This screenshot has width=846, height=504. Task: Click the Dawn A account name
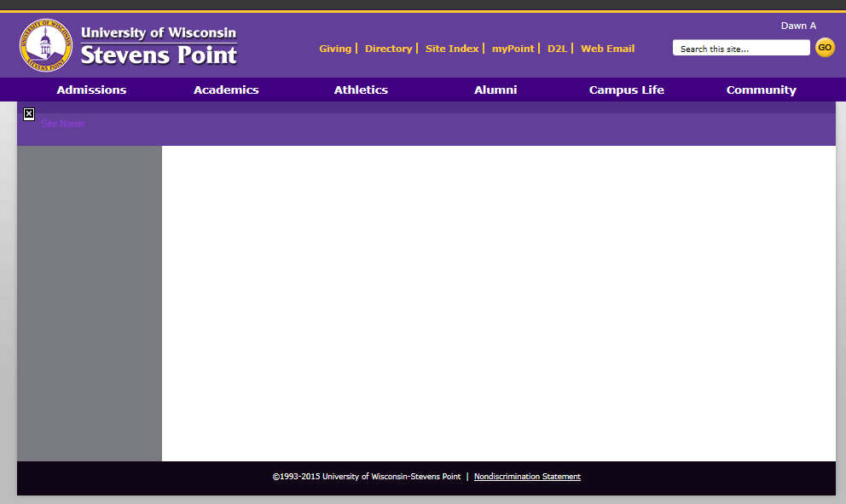coord(798,25)
